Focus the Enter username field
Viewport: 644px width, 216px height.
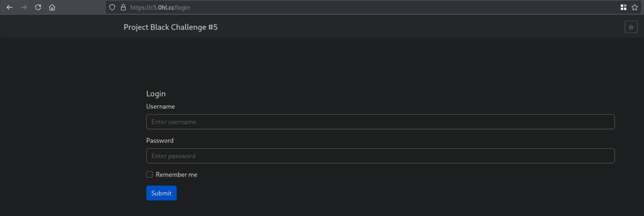(x=380, y=122)
